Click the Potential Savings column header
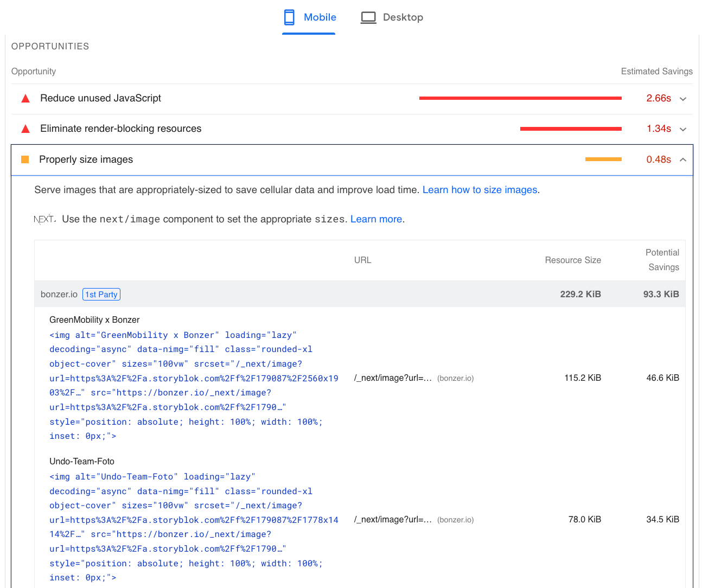 662,260
